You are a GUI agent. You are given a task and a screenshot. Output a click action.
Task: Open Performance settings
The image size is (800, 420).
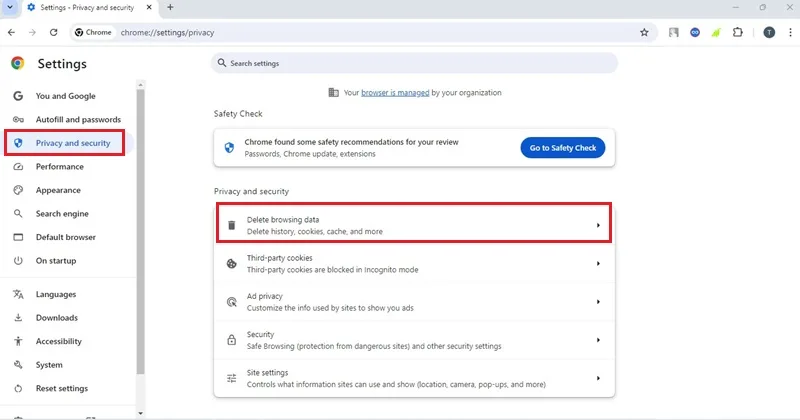(60, 166)
